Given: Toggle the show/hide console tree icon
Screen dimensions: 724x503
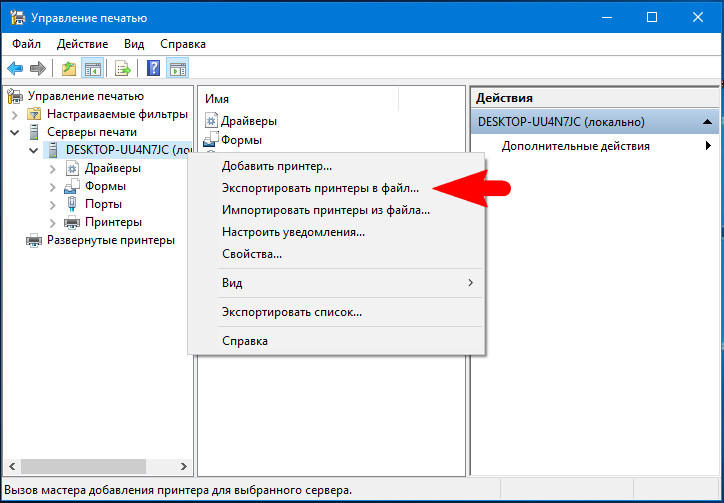Looking at the screenshot, I should coord(92,69).
